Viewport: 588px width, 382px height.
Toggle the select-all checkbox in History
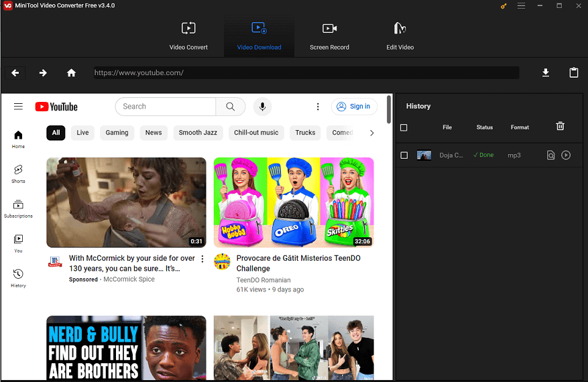[404, 128]
